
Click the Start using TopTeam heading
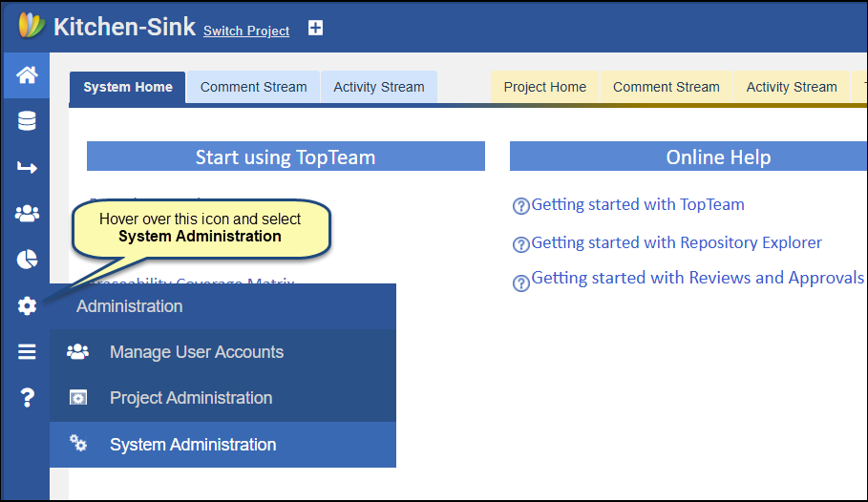tap(286, 157)
